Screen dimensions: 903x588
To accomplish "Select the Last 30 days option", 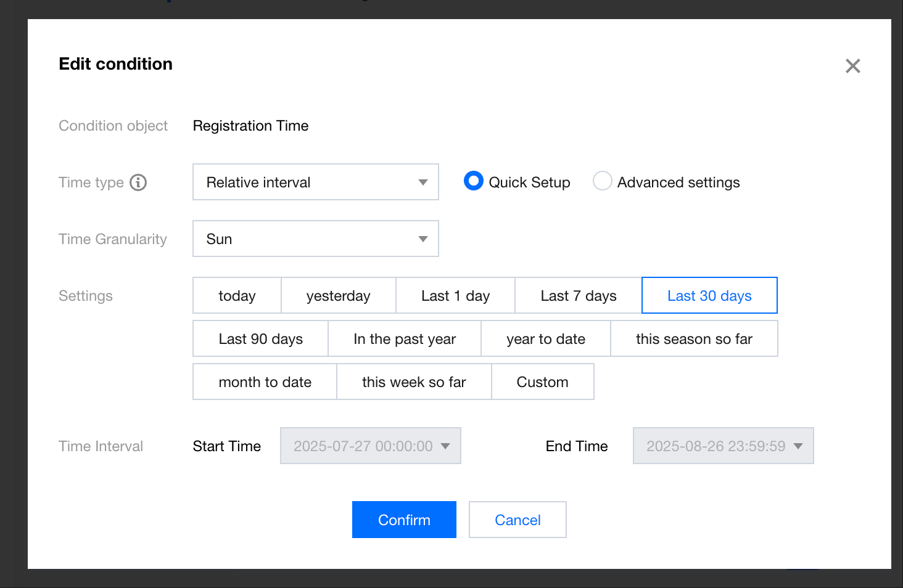I will click(x=709, y=296).
